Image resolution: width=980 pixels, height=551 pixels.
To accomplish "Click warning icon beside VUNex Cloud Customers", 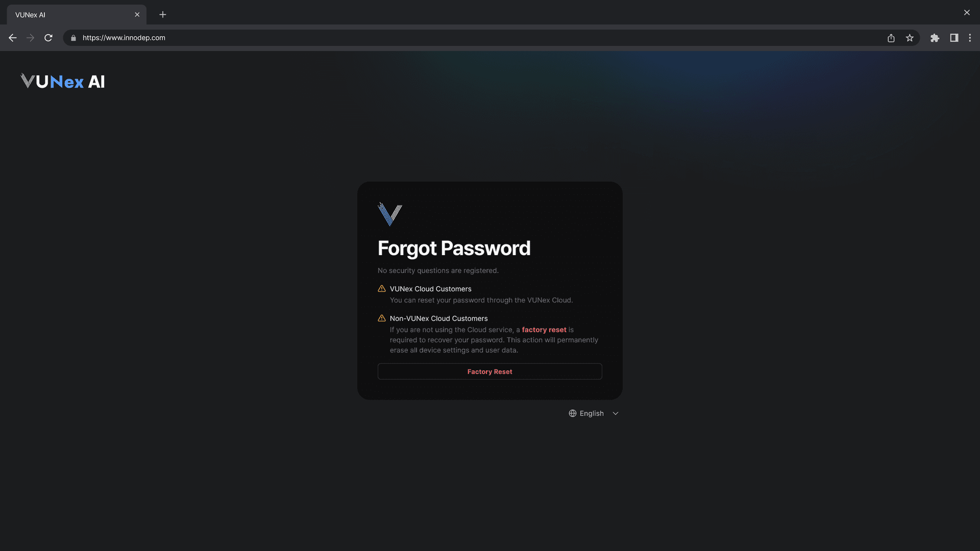I will tap(382, 289).
